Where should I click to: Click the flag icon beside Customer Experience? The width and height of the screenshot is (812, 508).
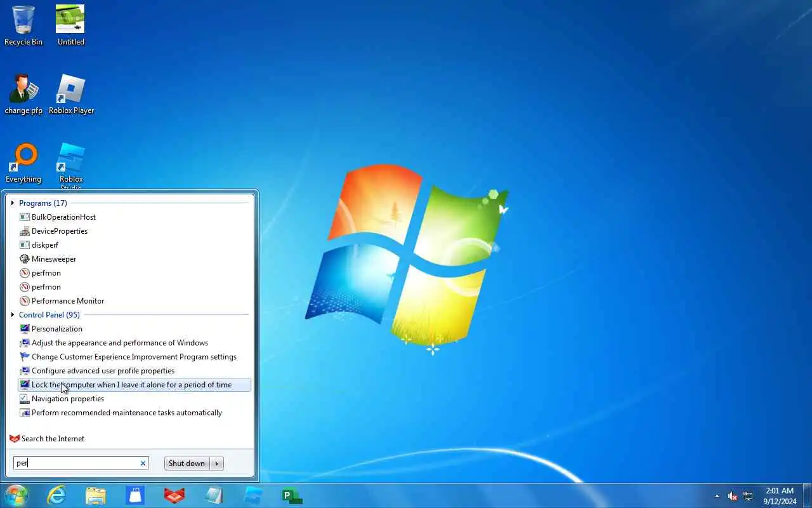(x=25, y=357)
